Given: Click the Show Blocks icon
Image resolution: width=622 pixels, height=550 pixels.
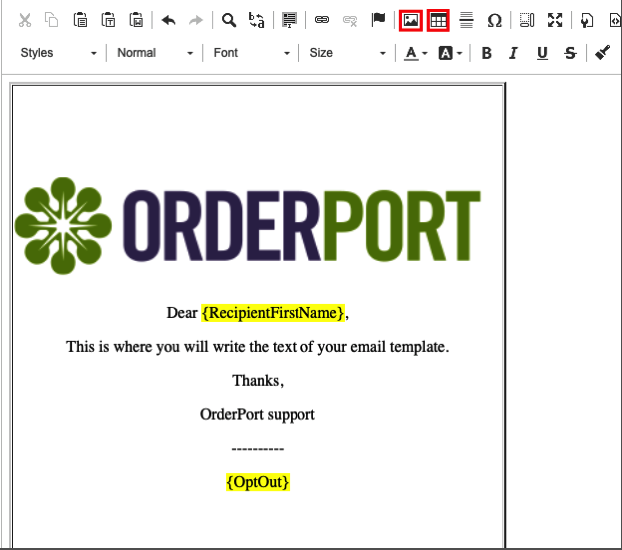Looking at the screenshot, I should (x=527, y=20).
